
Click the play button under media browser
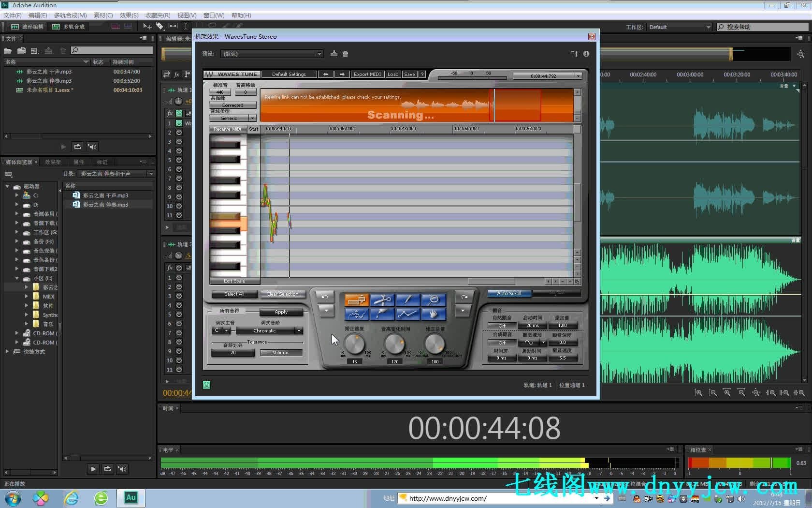click(x=93, y=468)
